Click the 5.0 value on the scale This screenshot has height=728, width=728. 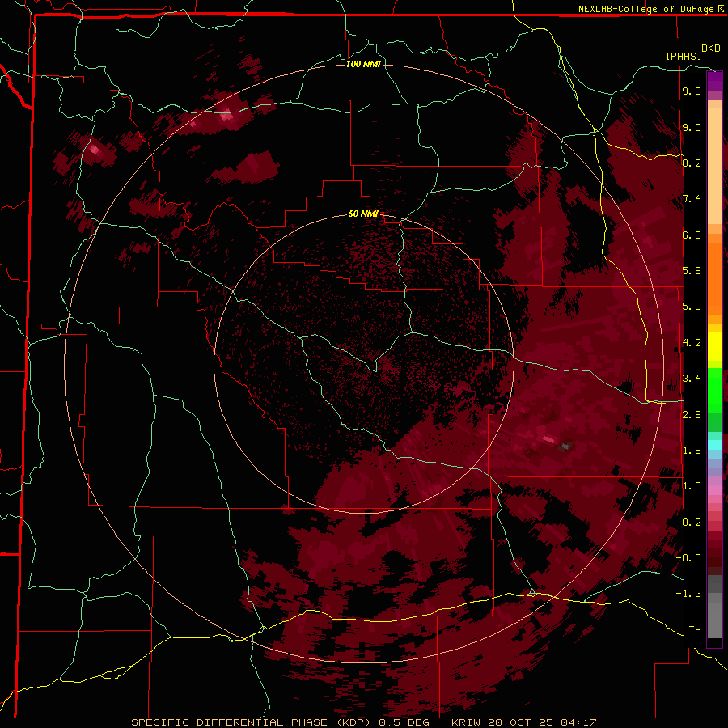tap(692, 307)
